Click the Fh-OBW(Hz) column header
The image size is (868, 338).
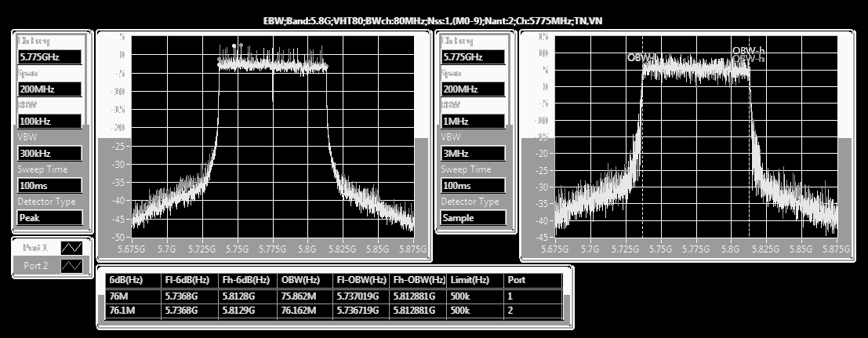coord(419,281)
